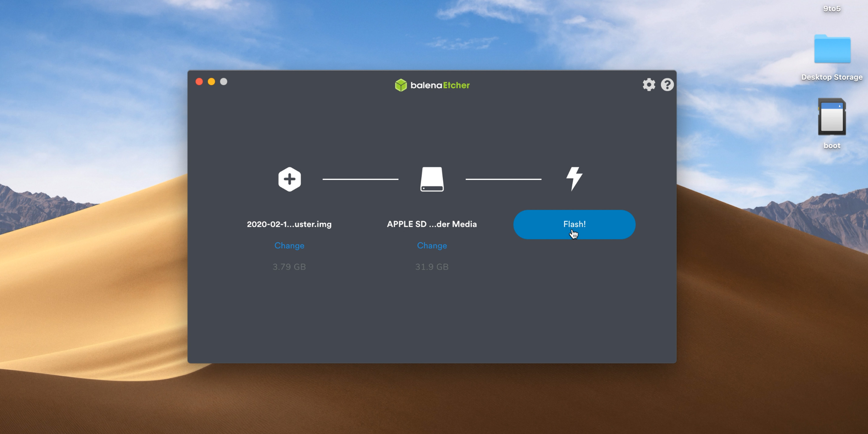Change the selected image file
The height and width of the screenshot is (434, 868).
pos(289,246)
